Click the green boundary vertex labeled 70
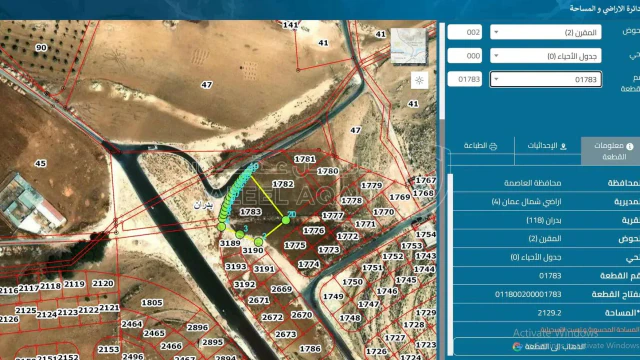 pyautogui.click(x=286, y=220)
